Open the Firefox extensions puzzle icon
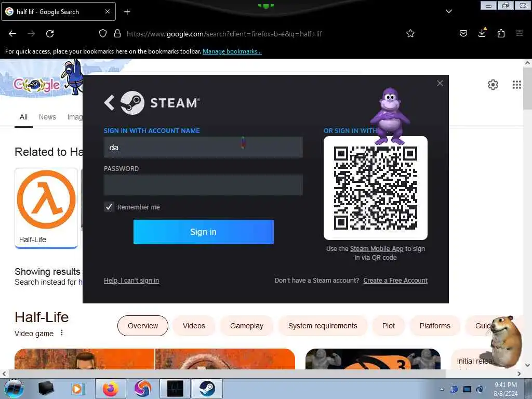The height and width of the screenshot is (399, 532). coord(501,33)
